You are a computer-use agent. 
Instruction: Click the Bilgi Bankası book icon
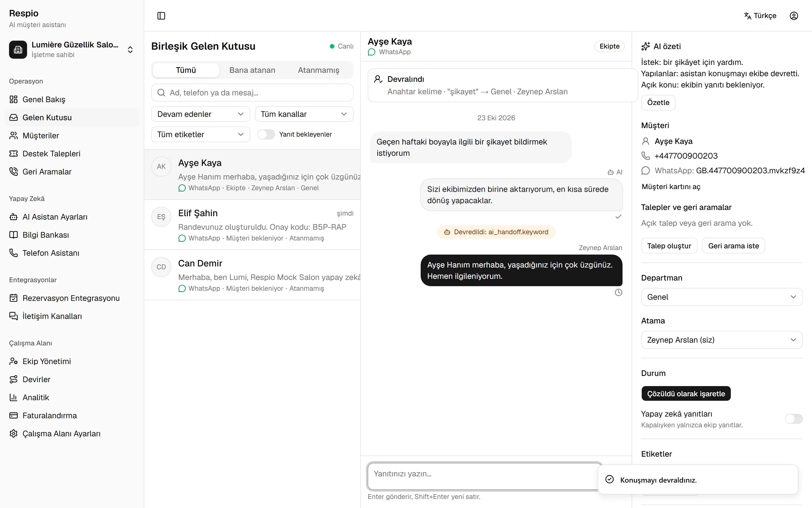[x=14, y=235]
